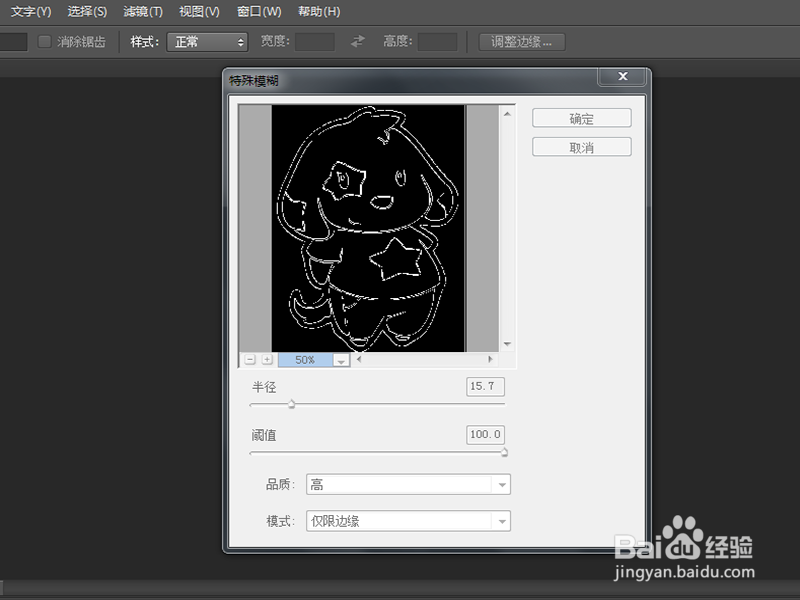Click the cartoon edge preview image

click(368, 228)
